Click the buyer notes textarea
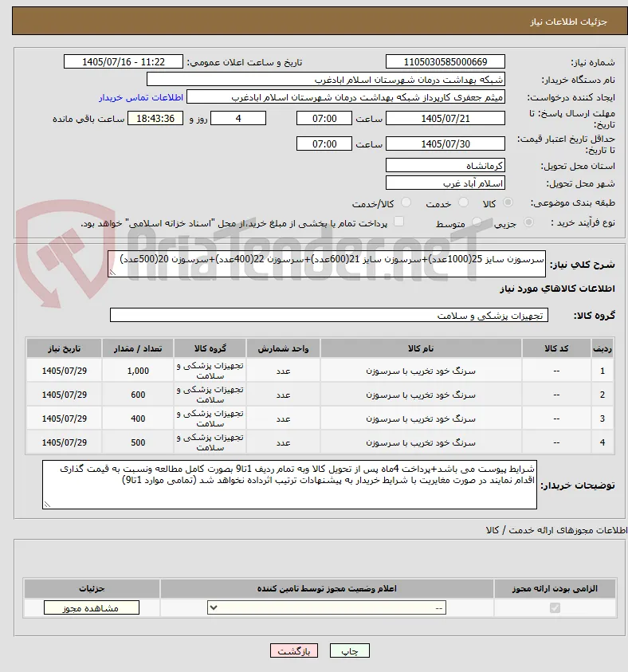 (x=289, y=485)
